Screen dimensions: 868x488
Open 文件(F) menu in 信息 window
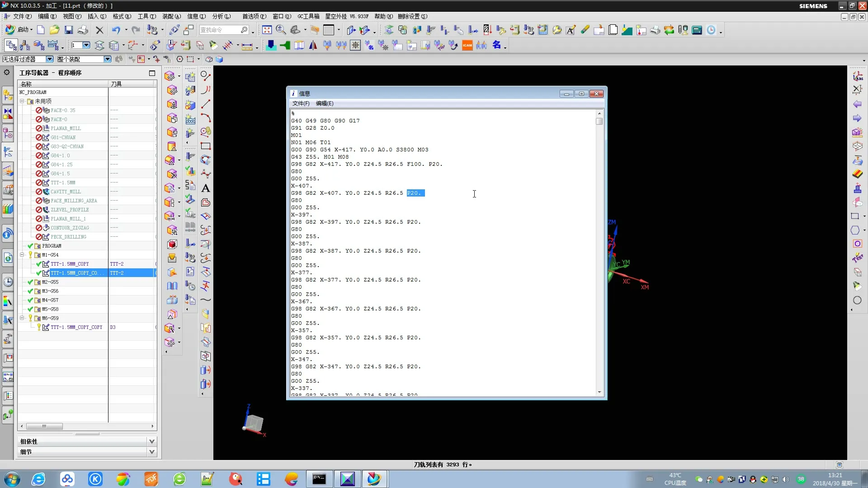tap(301, 103)
